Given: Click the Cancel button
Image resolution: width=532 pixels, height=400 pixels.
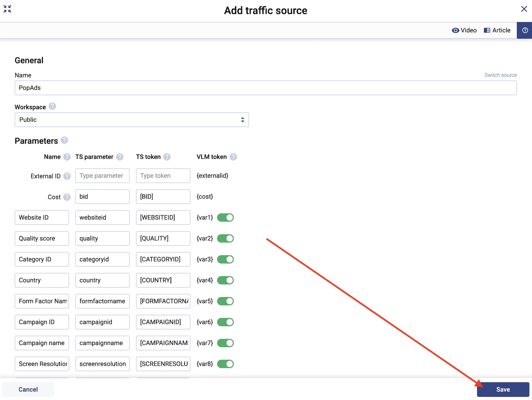Looking at the screenshot, I should pos(28,389).
